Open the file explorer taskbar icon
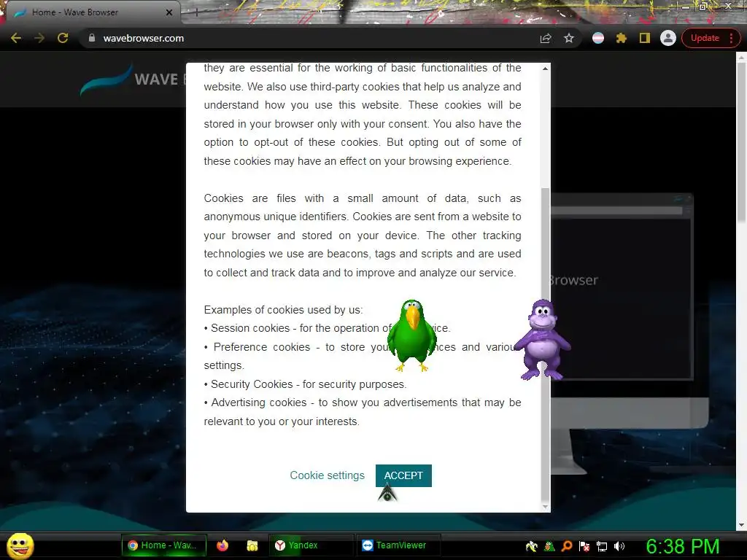The width and height of the screenshot is (747, 560). tap(252, 545)
